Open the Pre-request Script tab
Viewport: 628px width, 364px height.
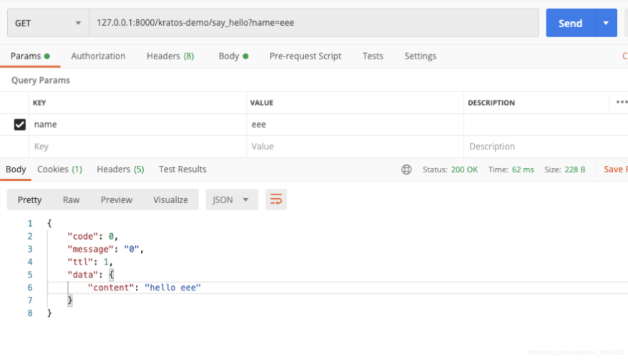(305, 56)
